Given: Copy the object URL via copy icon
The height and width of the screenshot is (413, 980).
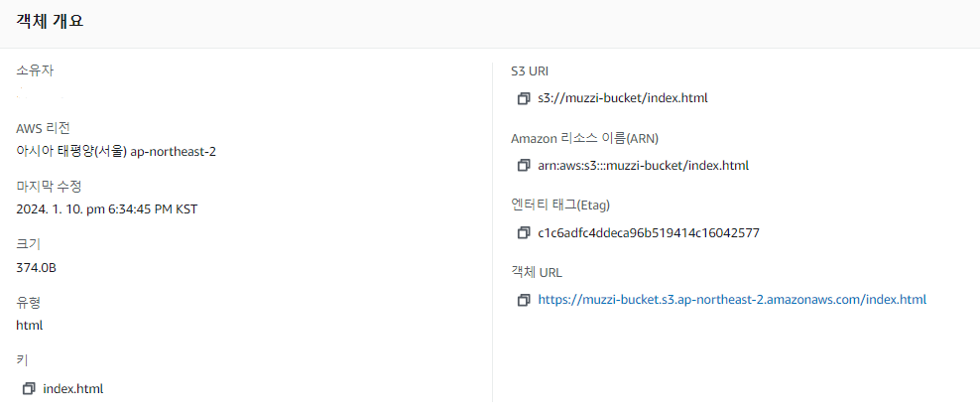Looking at the screenshot, I should [524, 301].
